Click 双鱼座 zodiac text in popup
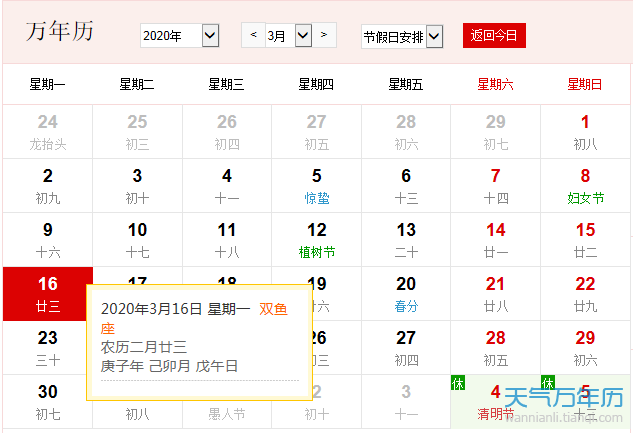 point(273,310)
